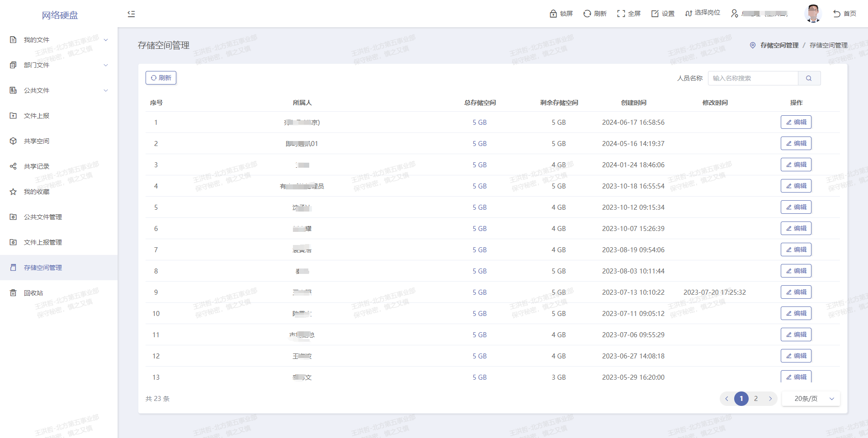Click the 回收站 trash icon

(x=13, y=293)
